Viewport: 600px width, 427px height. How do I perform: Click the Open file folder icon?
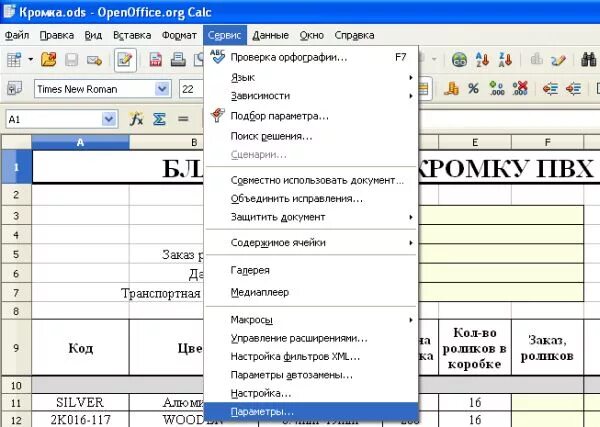49,60
